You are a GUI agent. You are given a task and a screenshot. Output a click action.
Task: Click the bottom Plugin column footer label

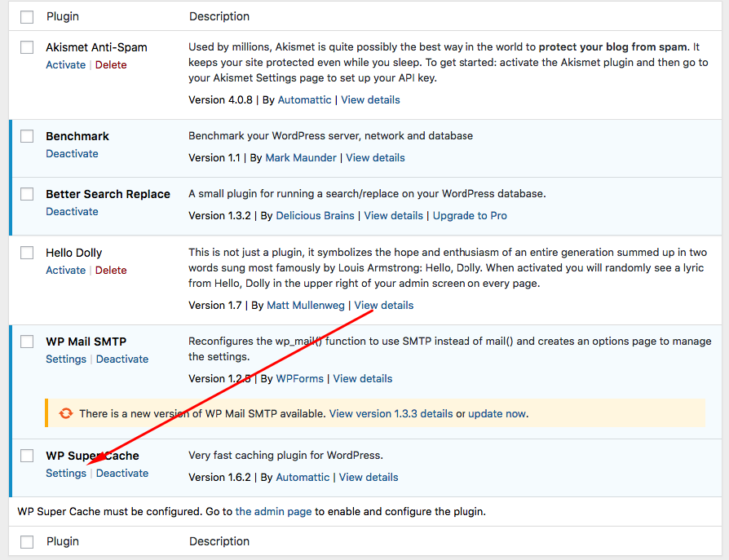tap(63, 541)
